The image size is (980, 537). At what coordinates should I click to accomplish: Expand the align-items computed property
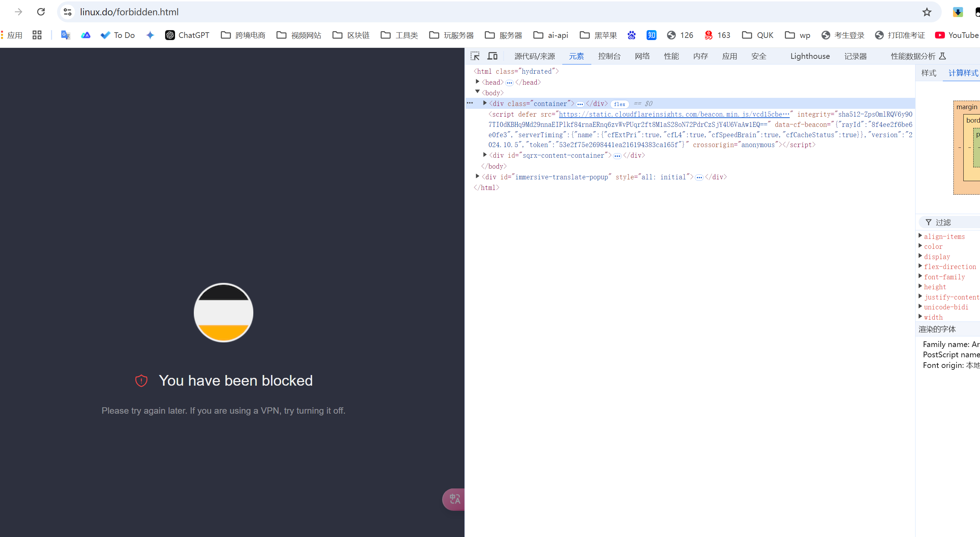pos(920,236)
